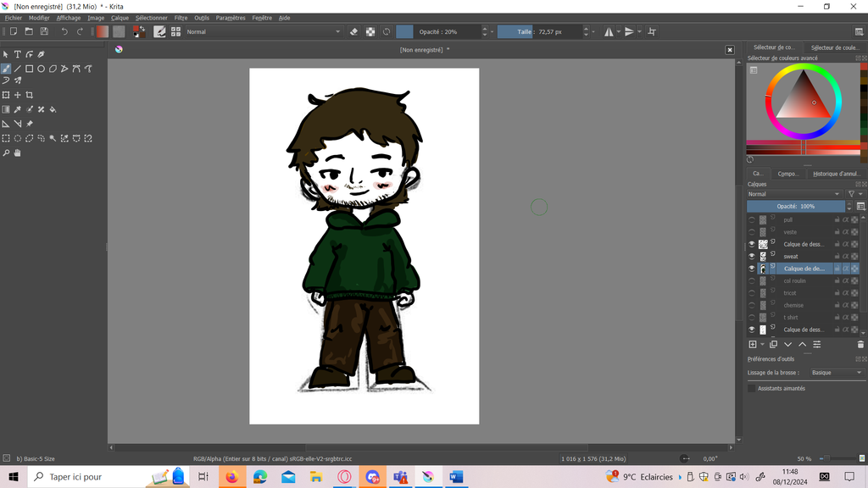868x488 pixels.
Task: Choose the Crop tool in toolbox
Action: tap(29, 95)
